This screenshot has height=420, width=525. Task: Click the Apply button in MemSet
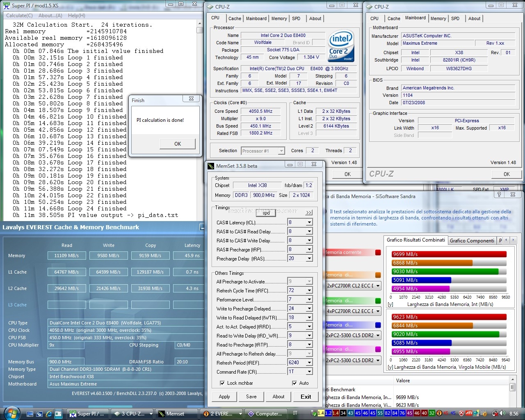coord(224,397)
